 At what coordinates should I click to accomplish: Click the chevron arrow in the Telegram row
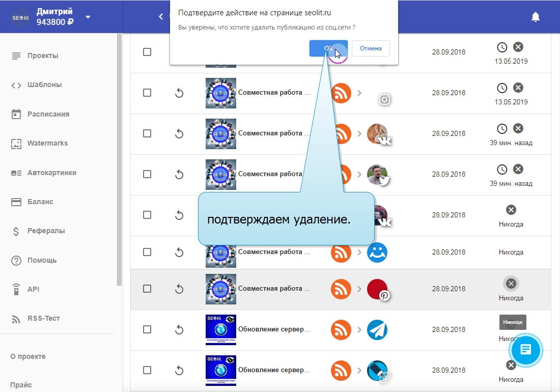pyautogui.click(x=359, y=330)
